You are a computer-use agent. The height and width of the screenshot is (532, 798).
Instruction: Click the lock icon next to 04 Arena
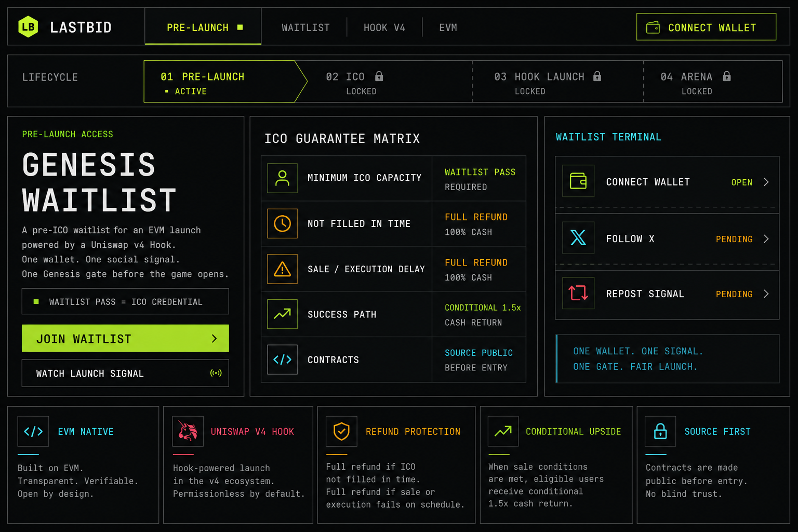tap(727, 76)
